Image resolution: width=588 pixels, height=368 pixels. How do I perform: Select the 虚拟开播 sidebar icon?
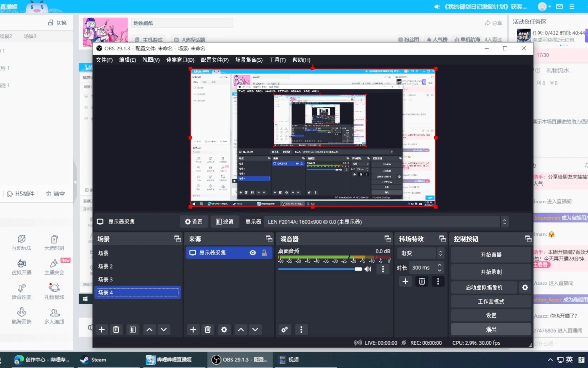coord(21,267)
